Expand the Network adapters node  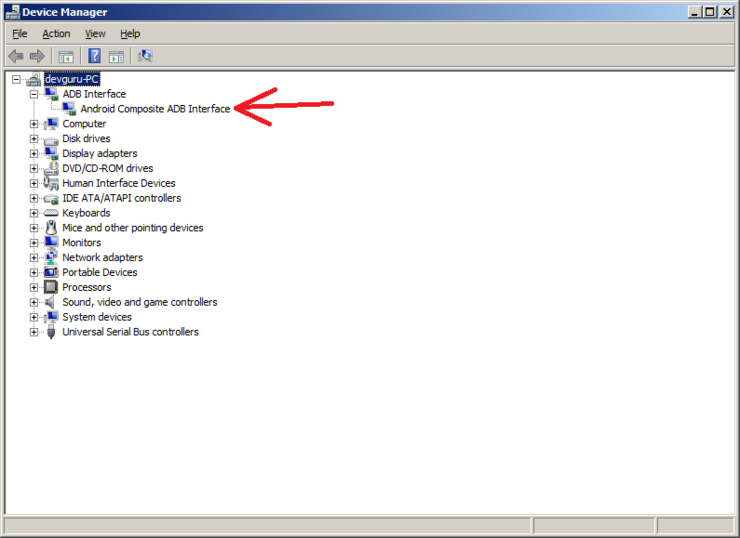point(34,258)
